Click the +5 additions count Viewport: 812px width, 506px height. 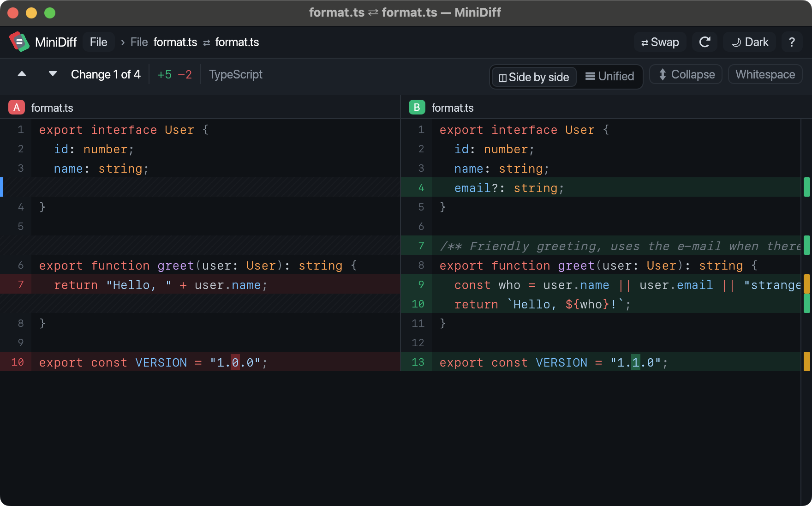click(x=164, y=75)
